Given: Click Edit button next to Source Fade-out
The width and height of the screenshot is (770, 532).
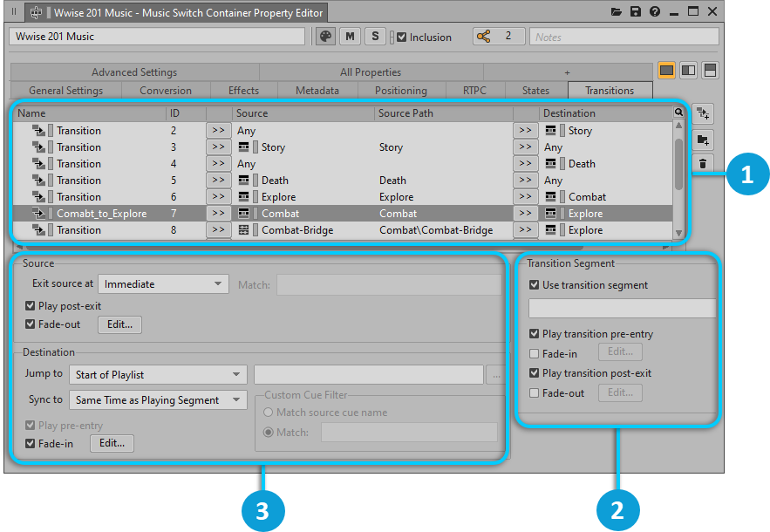Looking at the screenshot, I should (x=119, y=324).
